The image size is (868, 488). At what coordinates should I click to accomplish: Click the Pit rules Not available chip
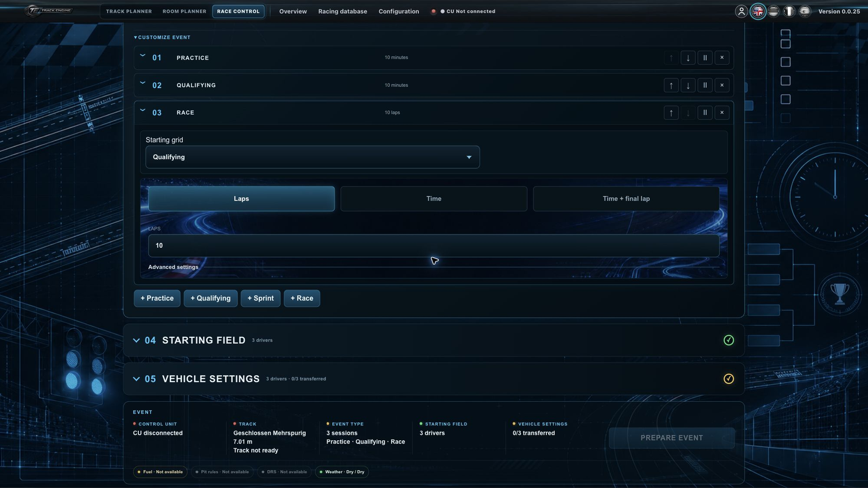point(222,472)
